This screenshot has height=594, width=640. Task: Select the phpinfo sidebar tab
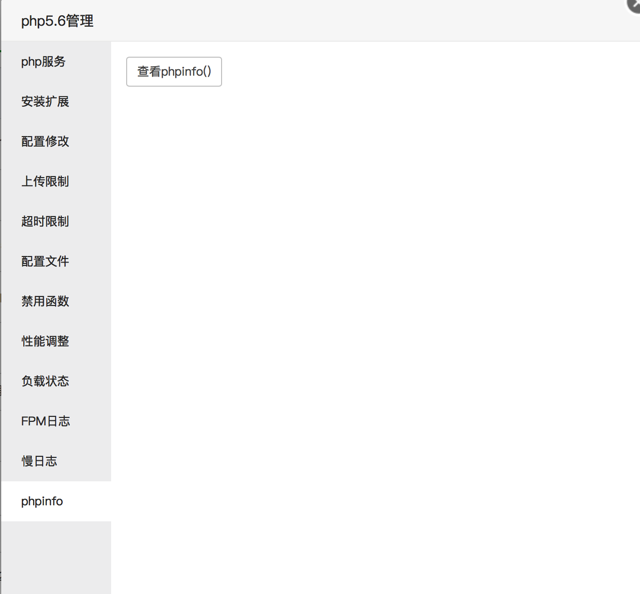click(56, 501)
